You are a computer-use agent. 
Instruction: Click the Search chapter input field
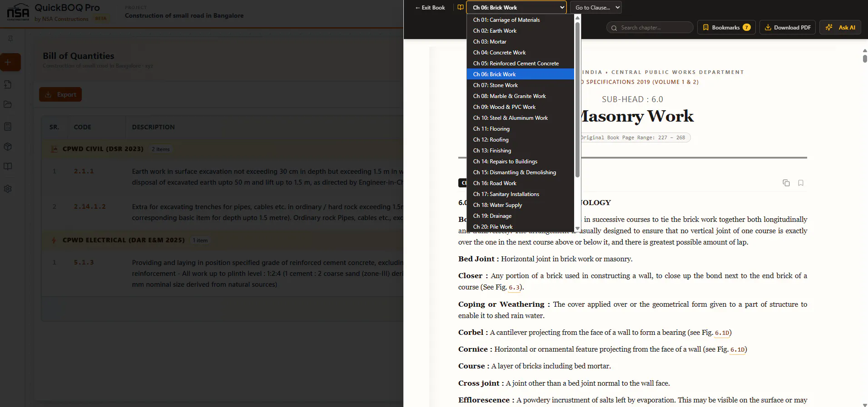[x=650, y=28]
